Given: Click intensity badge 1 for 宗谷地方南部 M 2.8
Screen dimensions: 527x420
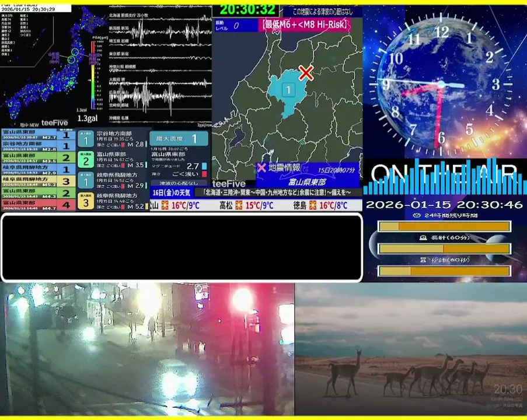Looking at the screenshot, I should (86, 139).
